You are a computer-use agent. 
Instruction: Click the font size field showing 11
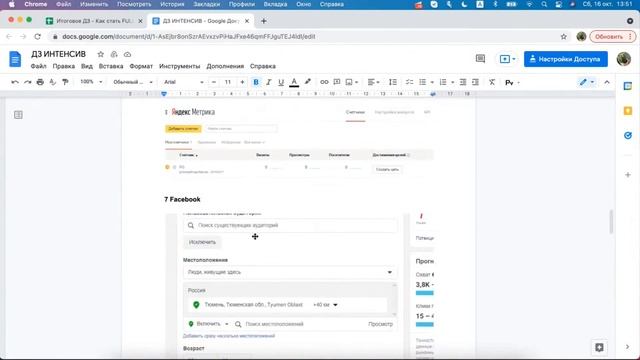pyautogui.click(x=228, y=82)
